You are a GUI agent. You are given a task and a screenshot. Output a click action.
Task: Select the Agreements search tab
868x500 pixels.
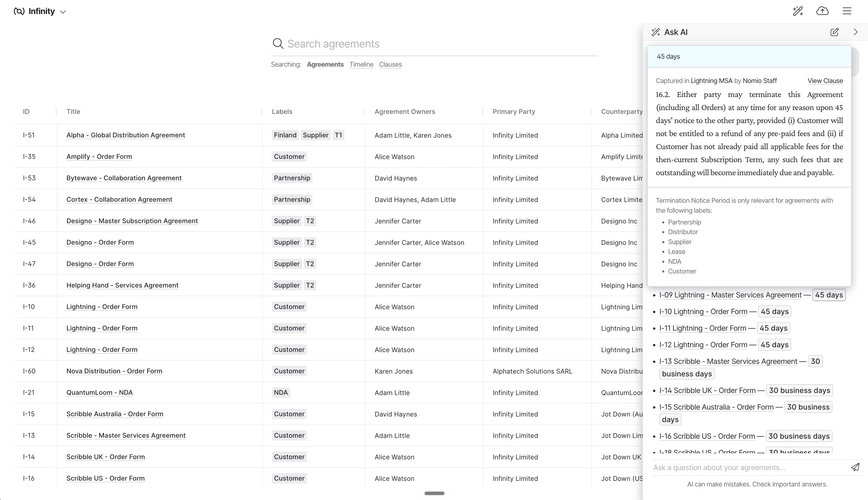(x=325, y=64)
